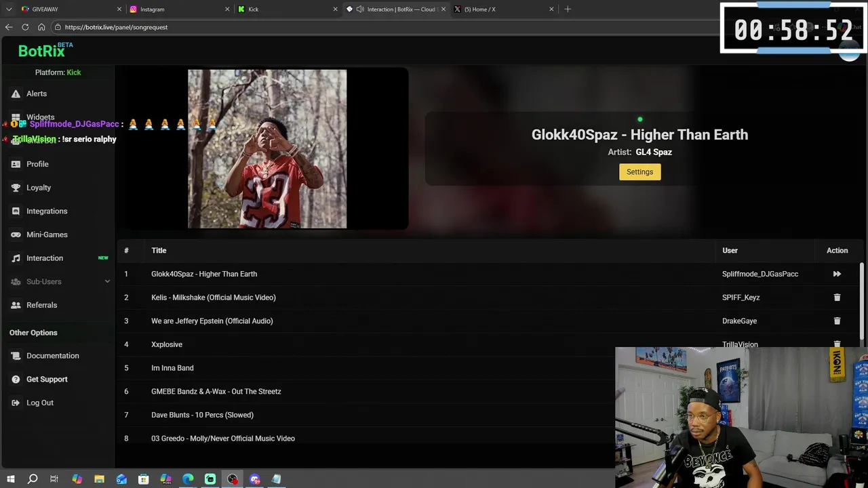Image resolution: width=868 pixels, height=488 pixels.
Task: Delete Kelis - Milkshake from queue
Action: click(837, 298)
